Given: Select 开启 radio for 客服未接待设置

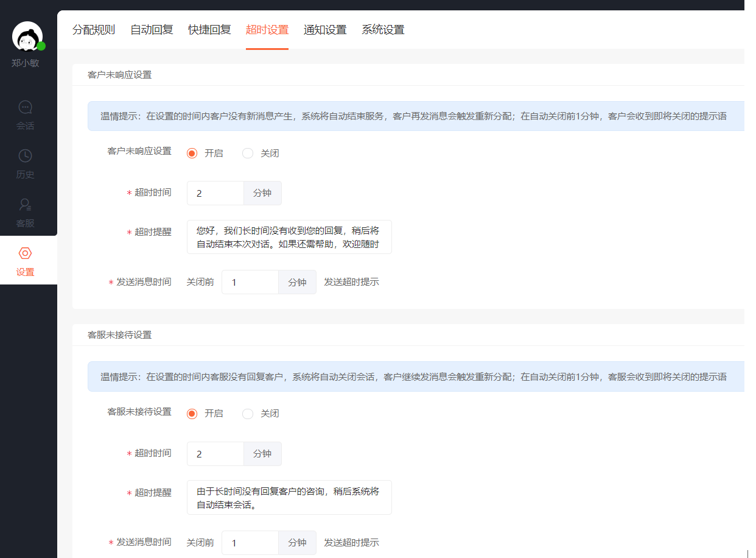Looking at the screenshot, I should coord(192,414).
